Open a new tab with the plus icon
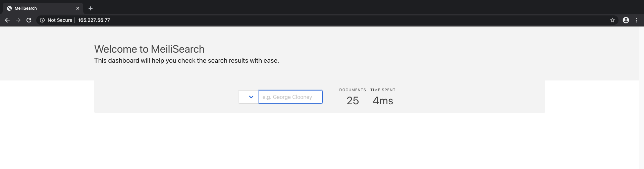Image resolution: width=644 pixels, height=169 pixels. (91, 8)
